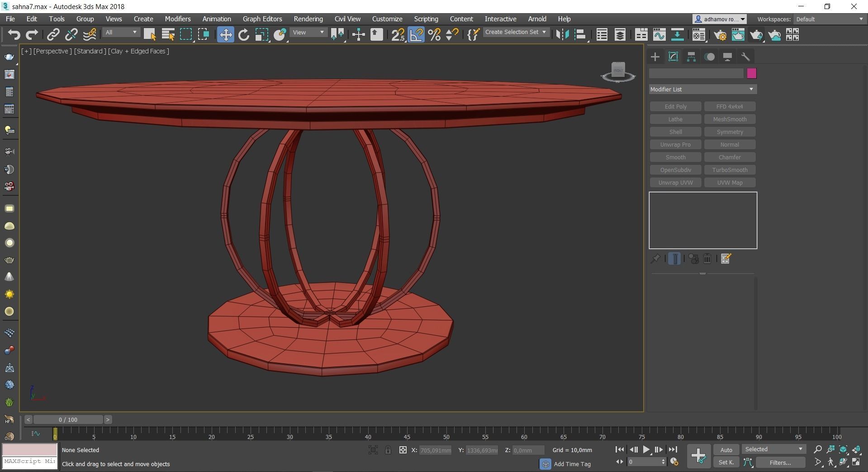Activate the Select and Move tool
Viewport: 868px width, 472px height.
point(225,35)
